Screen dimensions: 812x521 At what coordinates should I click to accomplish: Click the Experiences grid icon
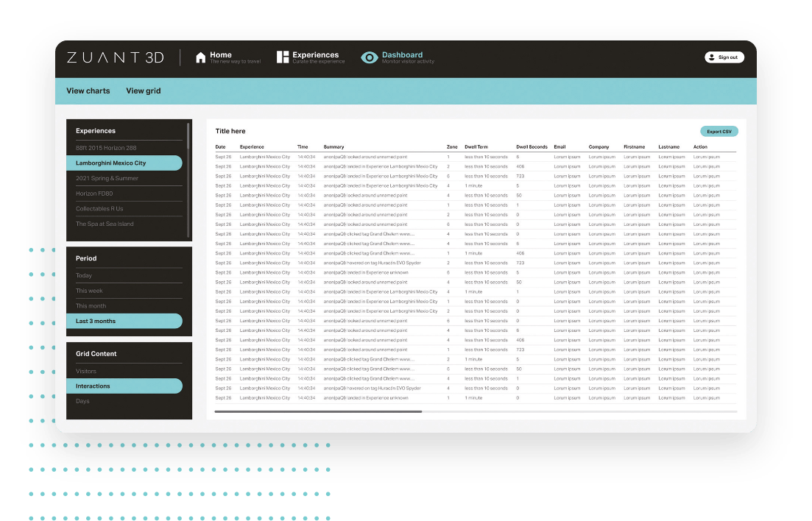pyautogui.click(x=283, y=57)
